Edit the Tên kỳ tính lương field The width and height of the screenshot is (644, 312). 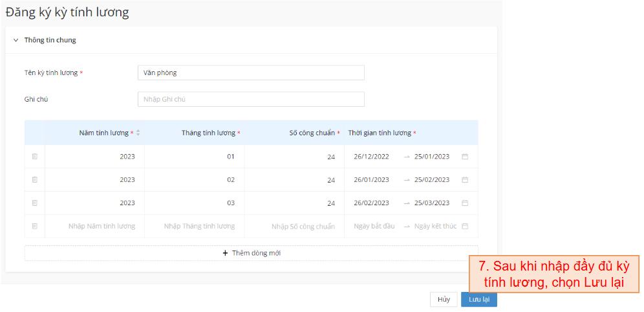pos(251,72)
